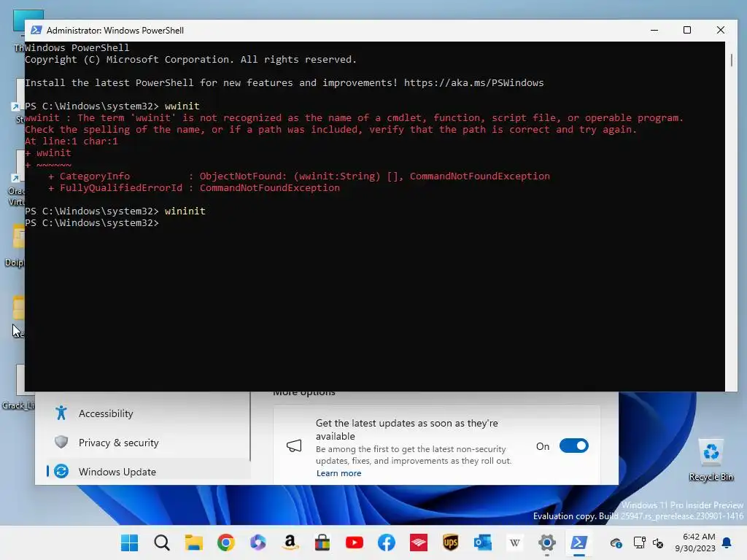Select Windows Update in Settings sidebar
The image size is (747, 560).
point(147,472)
